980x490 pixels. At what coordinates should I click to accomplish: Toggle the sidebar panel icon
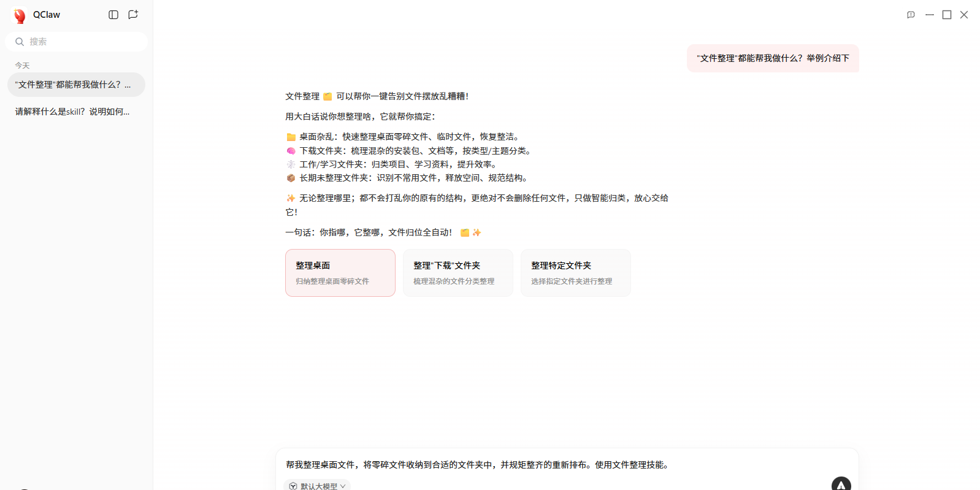point(113,15)
